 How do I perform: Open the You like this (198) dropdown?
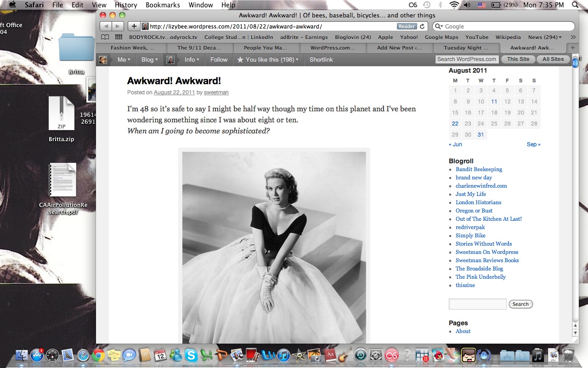point(267,59)
